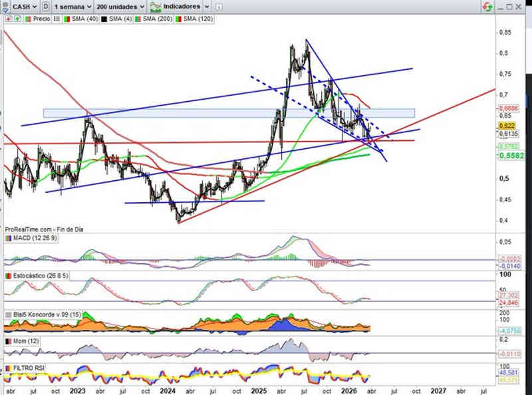This screenshot has width=532, height=395.
Task: Click the red-green refresh arrows icon
Action: tap(487, 6)
